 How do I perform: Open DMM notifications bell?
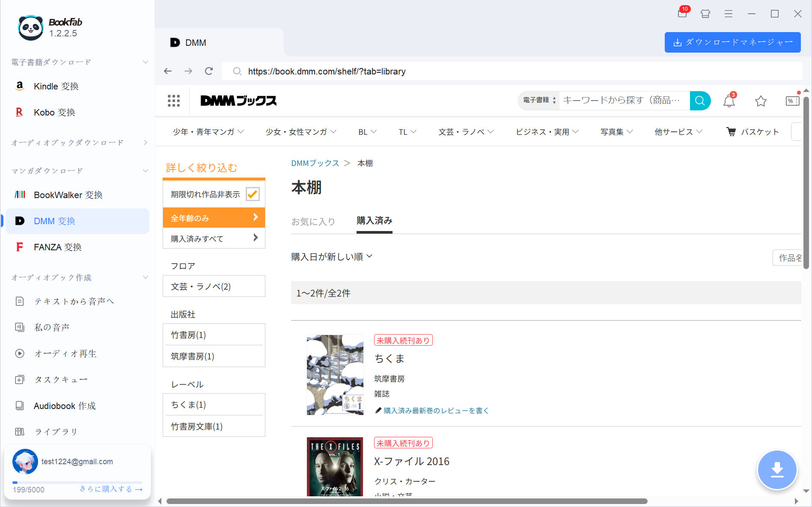pos(729,101)
